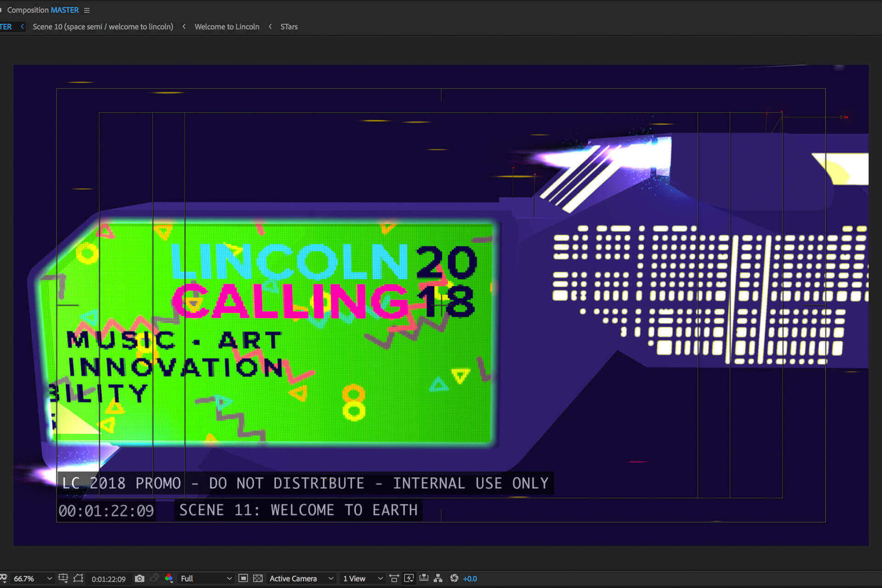Toggle pixel aspect ratio correction

pyautogui.click(x=394, y=578)
